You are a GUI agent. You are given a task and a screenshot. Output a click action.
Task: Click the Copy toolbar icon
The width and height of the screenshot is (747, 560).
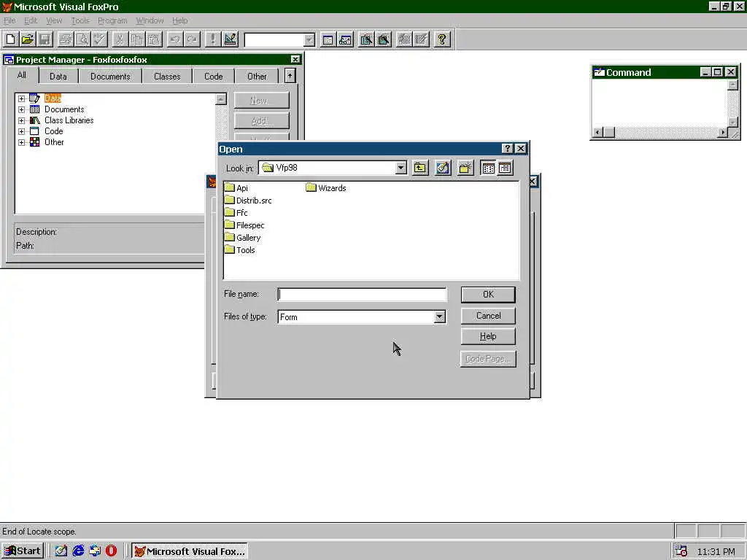136,39
